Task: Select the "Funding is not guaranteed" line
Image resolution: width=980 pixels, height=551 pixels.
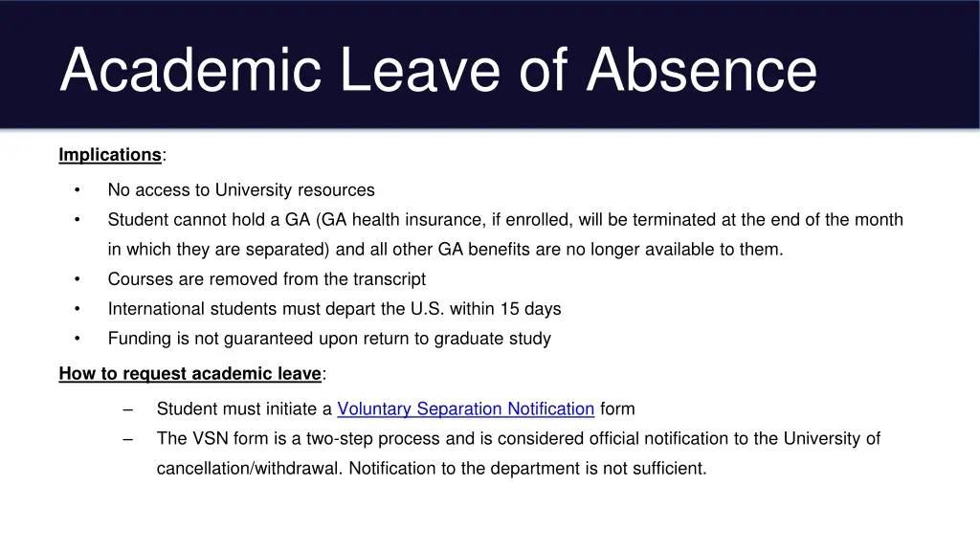Action: (328, 339)
